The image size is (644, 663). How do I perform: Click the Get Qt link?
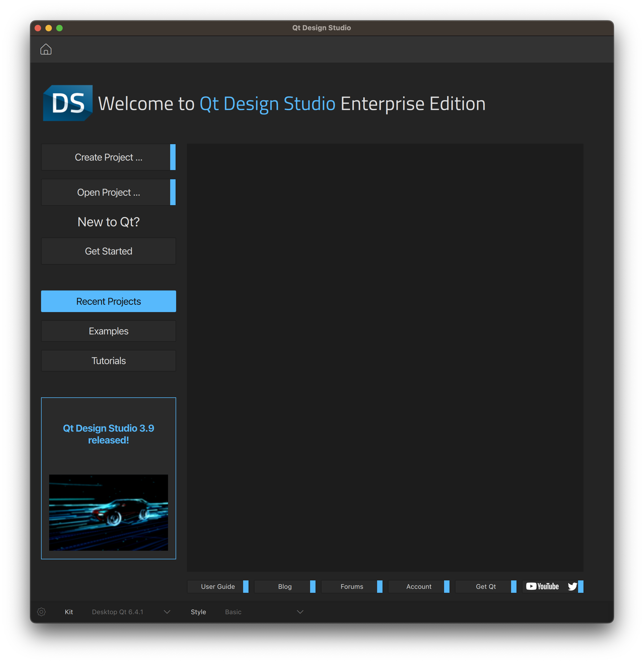point(486,586)
